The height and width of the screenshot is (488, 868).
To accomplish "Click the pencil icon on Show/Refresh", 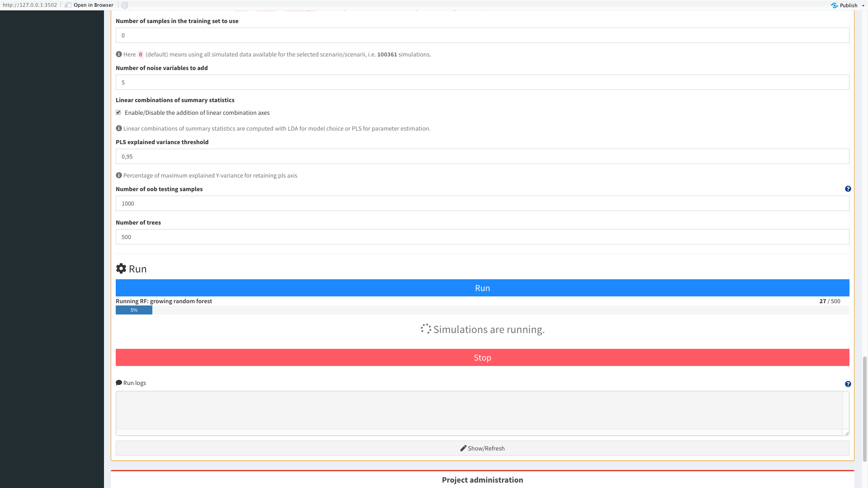I will tap(463, 448).
